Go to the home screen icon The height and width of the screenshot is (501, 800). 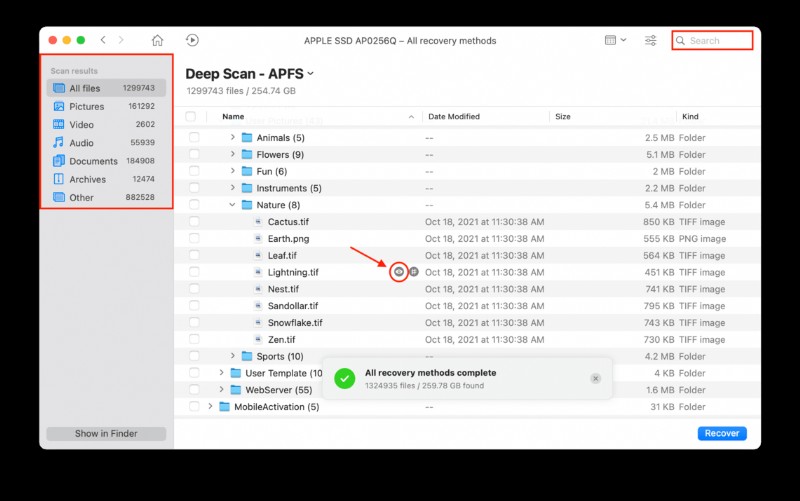coord(158,40)
